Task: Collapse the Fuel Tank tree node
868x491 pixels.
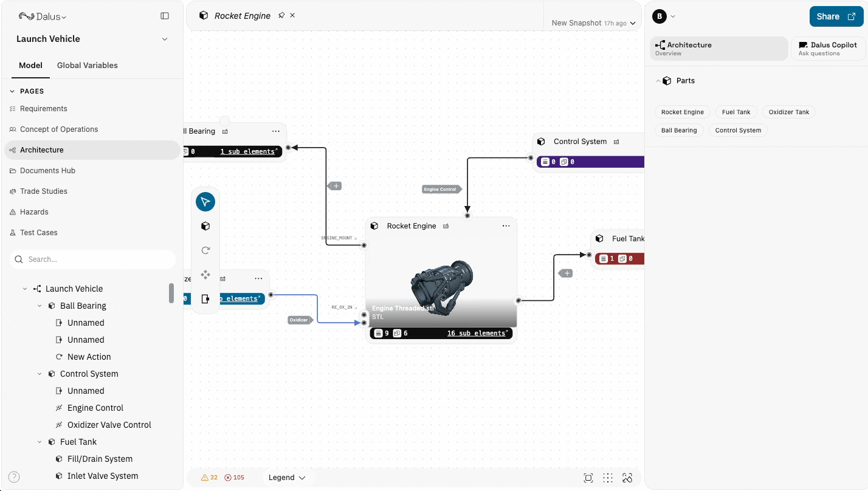Action: coord(40,442)
